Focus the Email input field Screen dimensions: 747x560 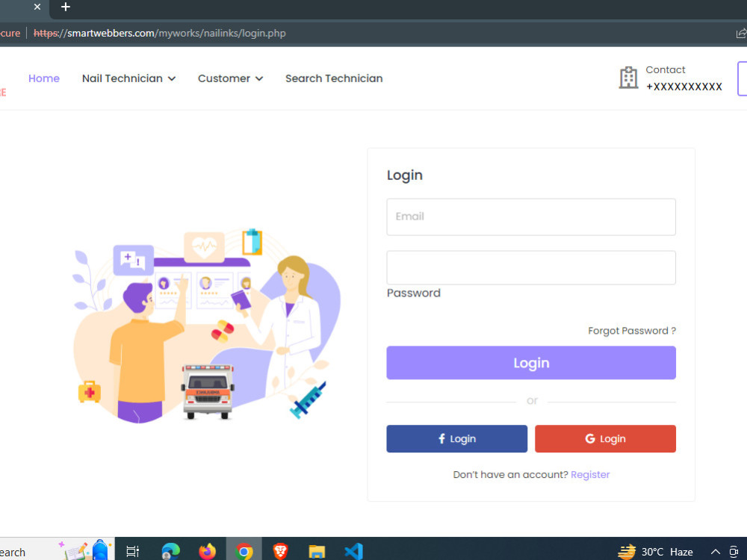point(531,217)
